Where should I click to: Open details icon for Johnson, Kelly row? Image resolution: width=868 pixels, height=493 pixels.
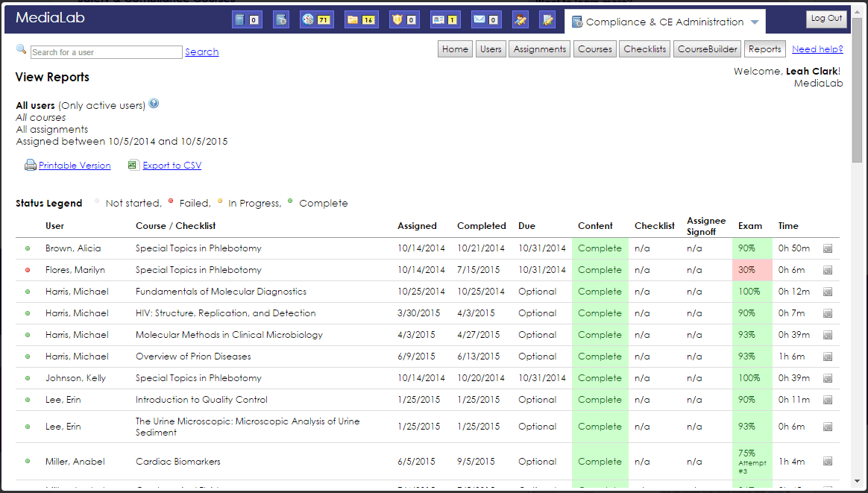[x=828, y=378]
